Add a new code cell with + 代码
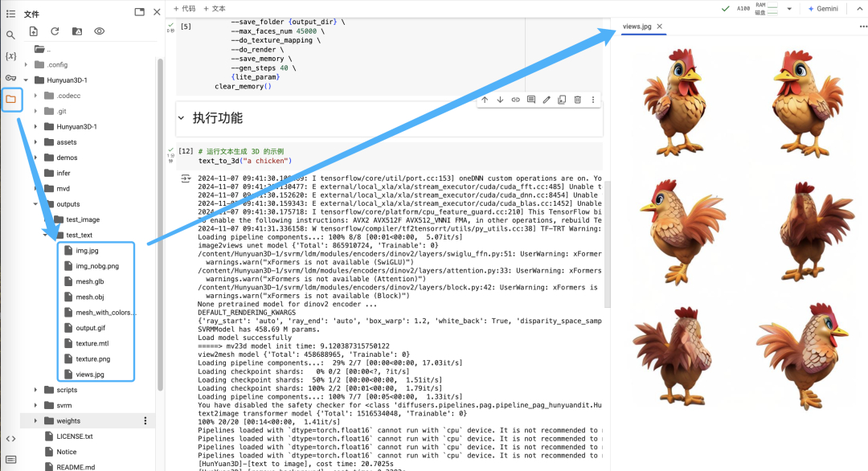Screen dimensions: 868x471 184,9
